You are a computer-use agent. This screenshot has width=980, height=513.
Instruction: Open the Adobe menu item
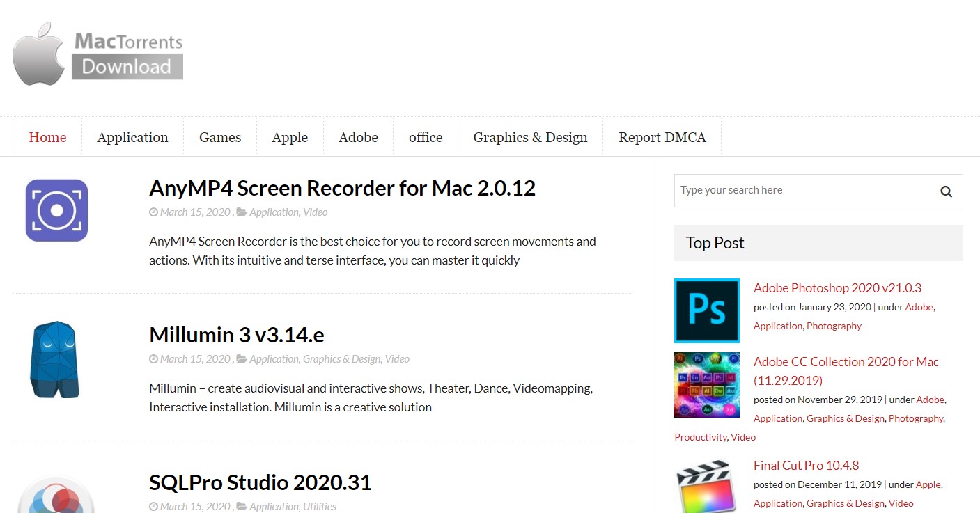(x=358, y=137)
